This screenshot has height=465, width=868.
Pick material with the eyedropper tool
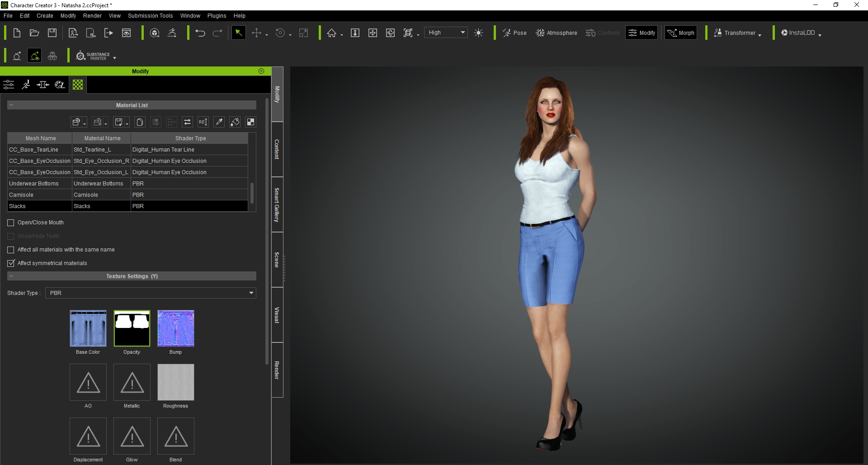pos(219,122)
